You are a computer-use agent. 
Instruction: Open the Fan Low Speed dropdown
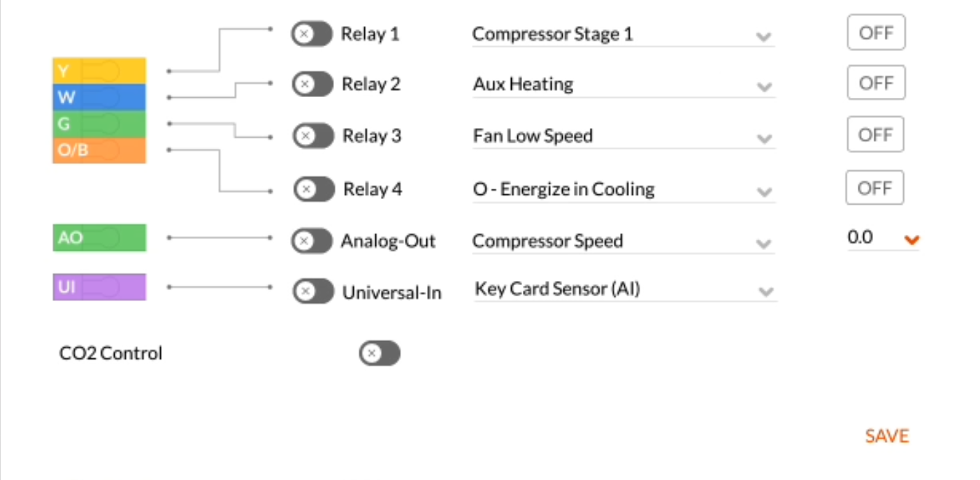(x=624, y=136)
